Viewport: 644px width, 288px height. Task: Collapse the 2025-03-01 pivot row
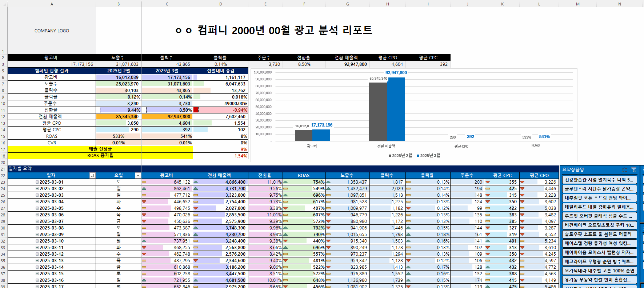pos(37,182)
